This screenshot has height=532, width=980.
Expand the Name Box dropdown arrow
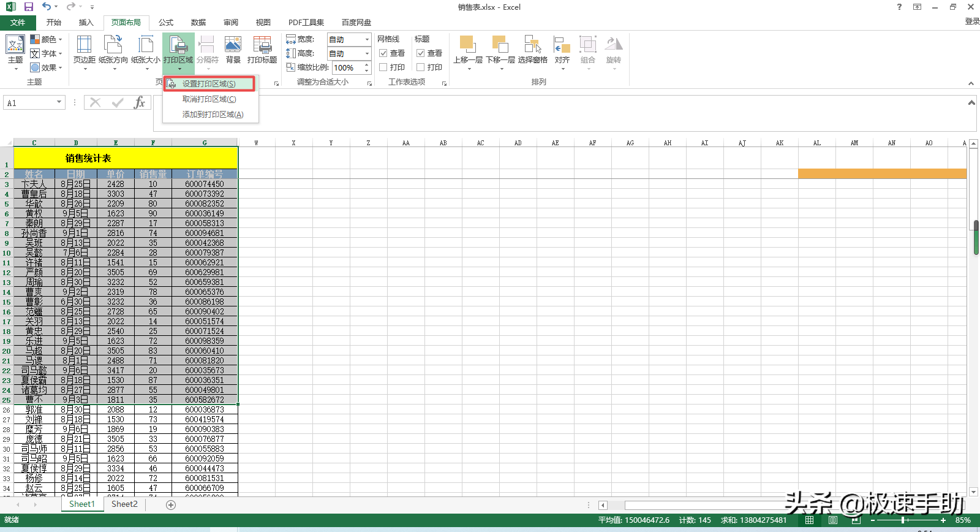coord(59,102)
